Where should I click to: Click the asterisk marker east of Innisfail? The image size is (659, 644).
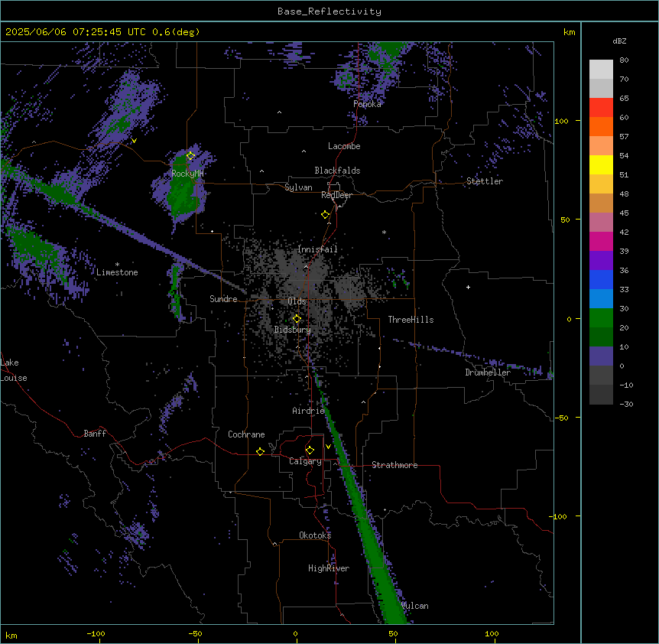pyautogui.click(x=384, y=232)
